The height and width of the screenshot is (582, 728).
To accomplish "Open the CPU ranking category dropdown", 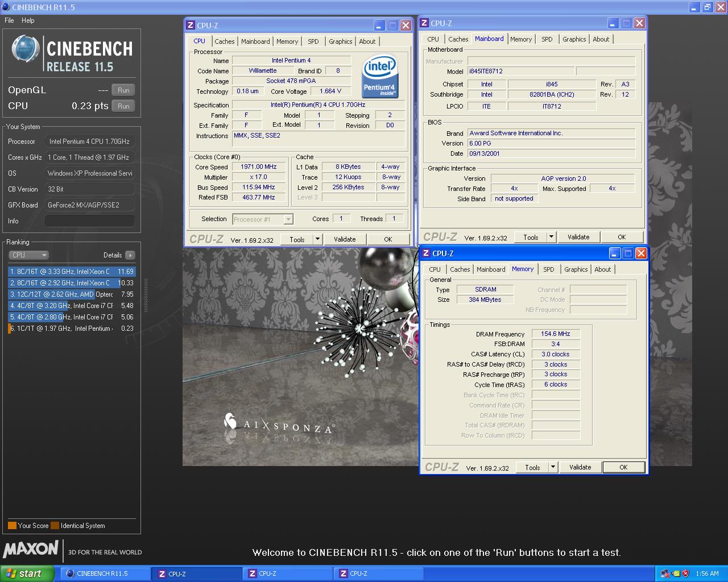I will point(29,255).
